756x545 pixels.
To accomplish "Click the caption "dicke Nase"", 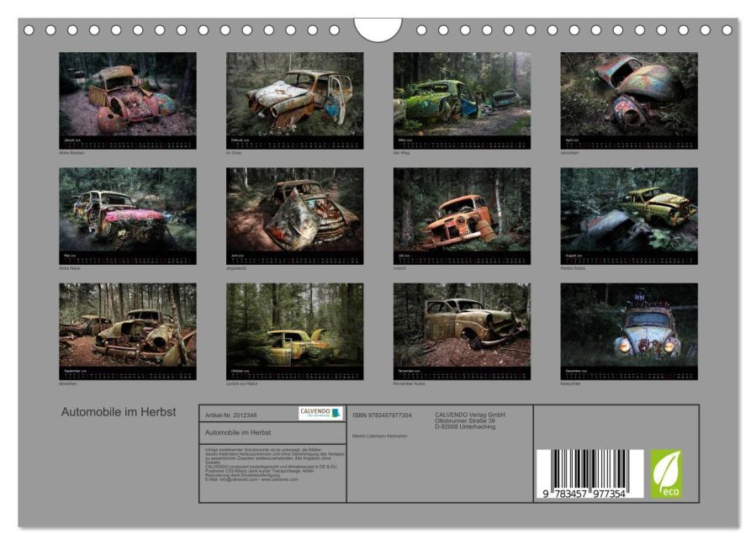I will point(70,268).
